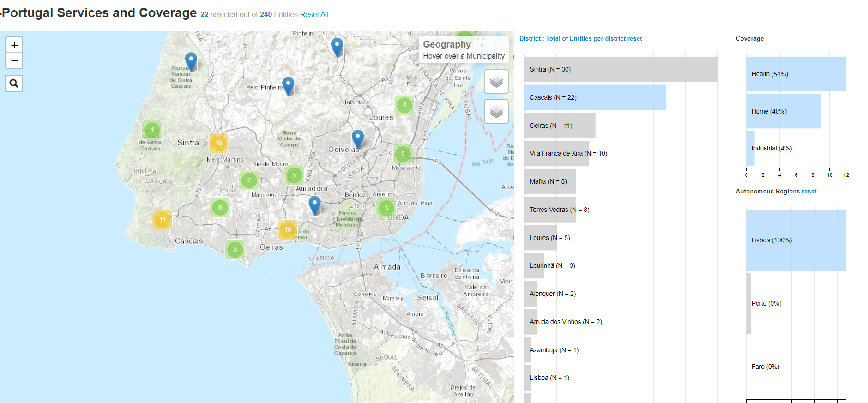Image resolution: width=868 pixels, height=403 pixels.
Task: Select blue marker below Amadora
Action: click(315, 205)
